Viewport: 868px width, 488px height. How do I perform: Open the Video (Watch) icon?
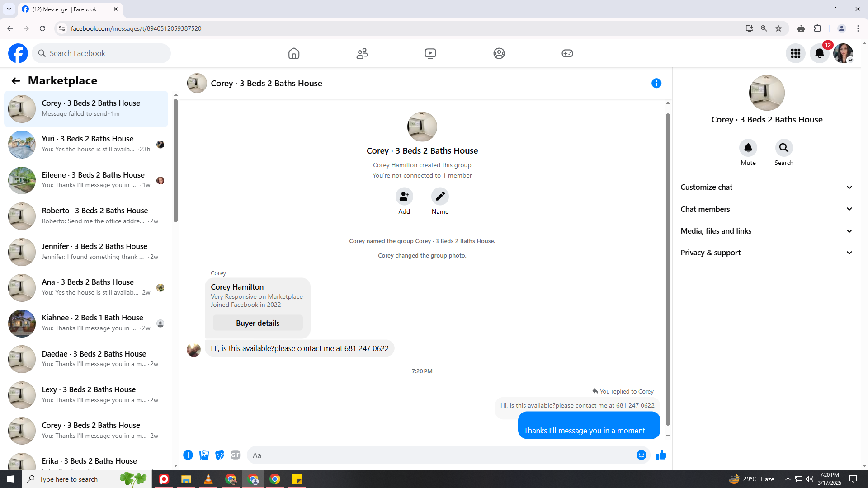click(x=430, y=53)
